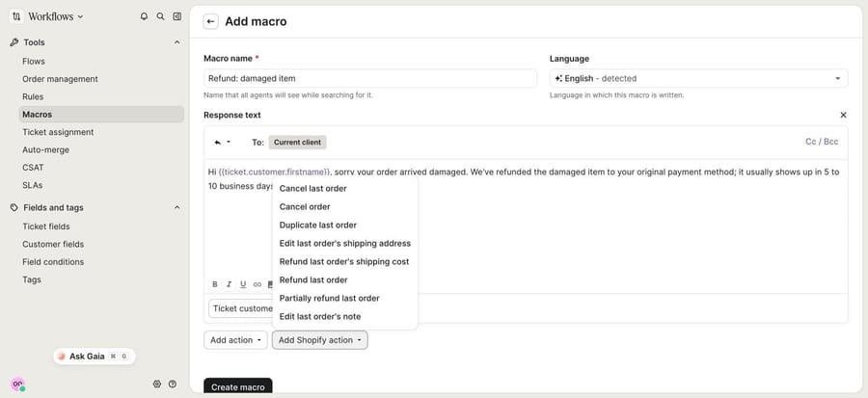868x398 pixels.
Task: Toggle bold formatting
Action: click(x=215, y=284)
